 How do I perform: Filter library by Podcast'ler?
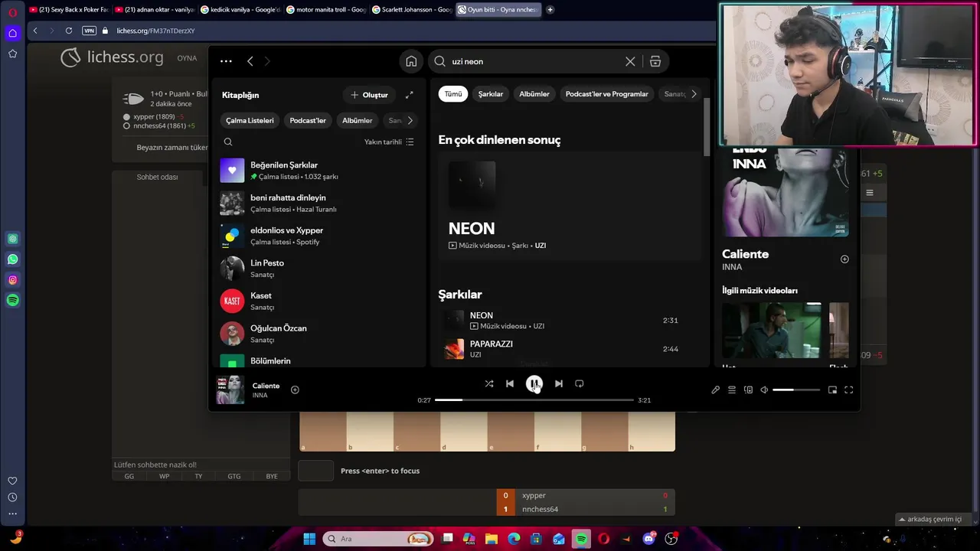(x=308, y=120)
